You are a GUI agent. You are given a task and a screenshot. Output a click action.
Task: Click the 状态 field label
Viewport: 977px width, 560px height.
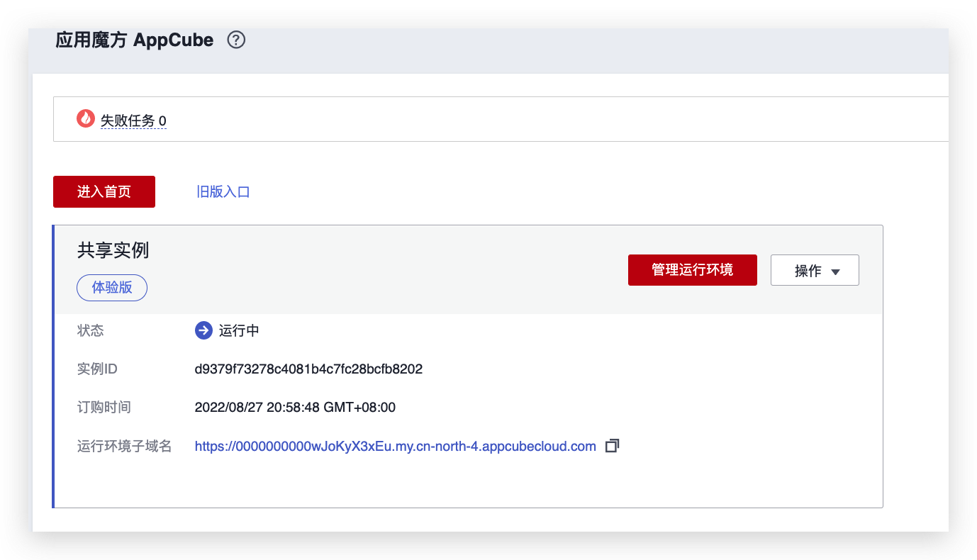coord(91,331)
